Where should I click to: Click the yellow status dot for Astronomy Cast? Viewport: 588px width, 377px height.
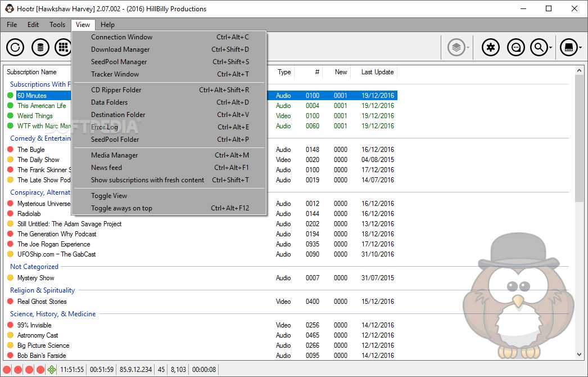point(10,335)
